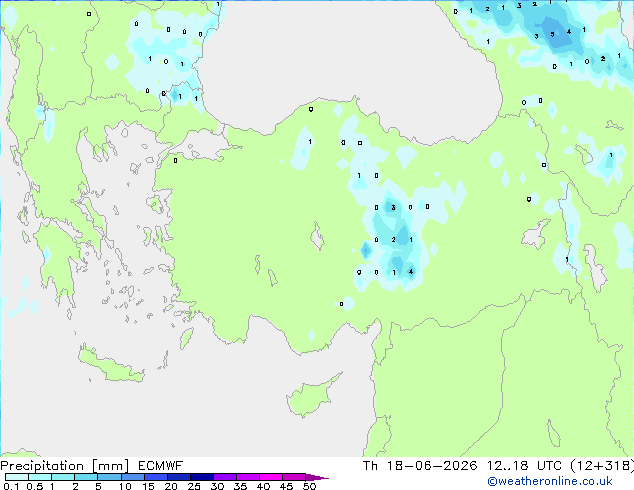Click the legend scale label "10"
The image size is (634, 490).
(x=125, y=486)
